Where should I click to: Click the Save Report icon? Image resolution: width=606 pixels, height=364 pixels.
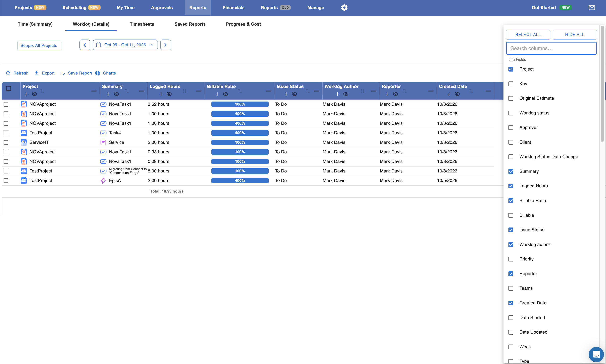tap(63, 73)
